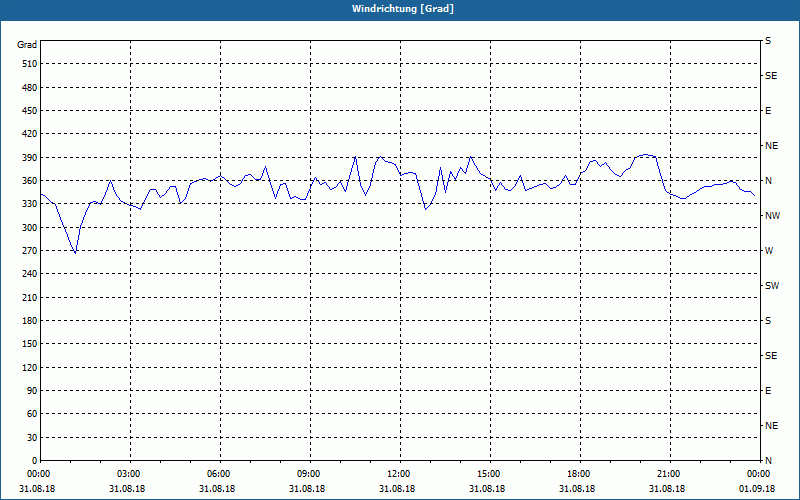Screen dimensions: 800x500
Task: Click the NW compass label on the right axis
Action: tap(772, 216)
